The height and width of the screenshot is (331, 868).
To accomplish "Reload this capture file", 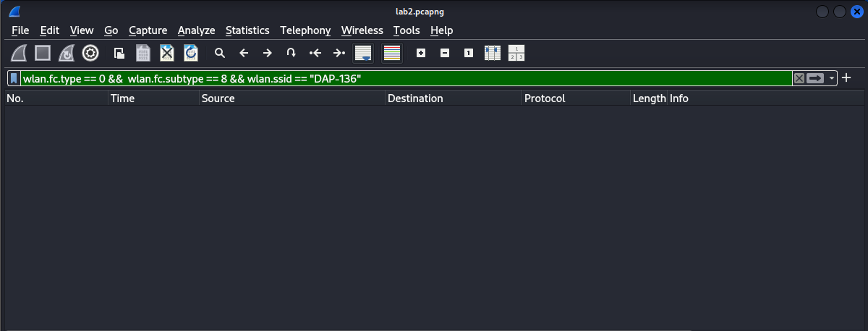I will coord(191,53).
